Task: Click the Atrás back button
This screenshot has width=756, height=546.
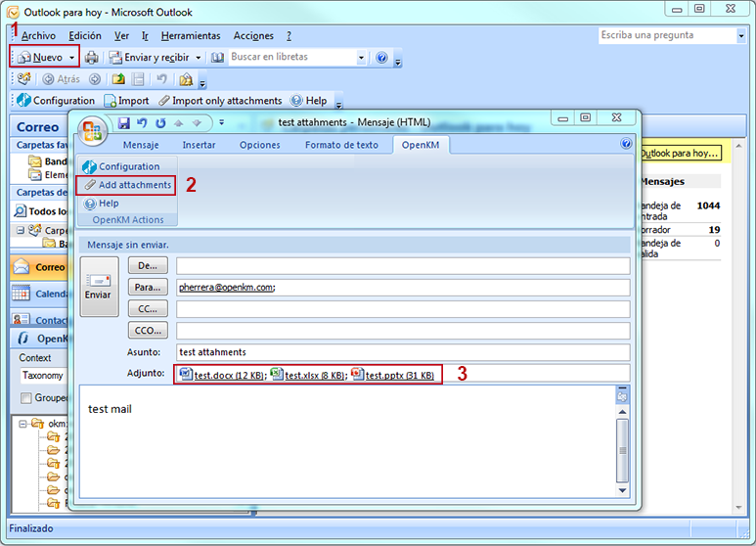Action: (62, 79)
